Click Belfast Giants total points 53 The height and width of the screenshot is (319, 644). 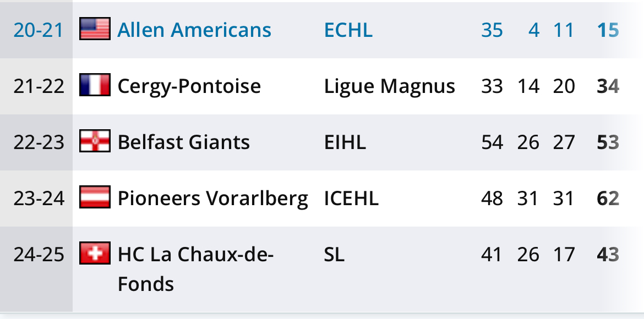tap(608, 142)
